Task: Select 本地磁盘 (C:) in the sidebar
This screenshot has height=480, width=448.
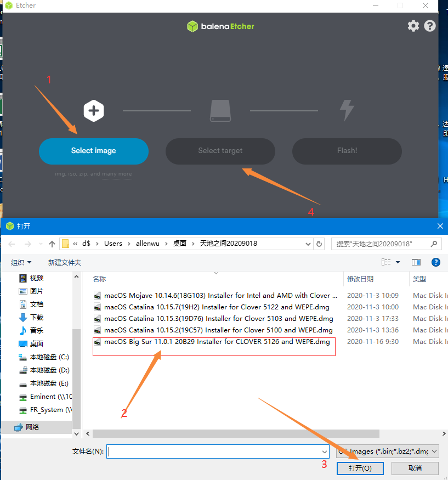Action: point(49,357)
